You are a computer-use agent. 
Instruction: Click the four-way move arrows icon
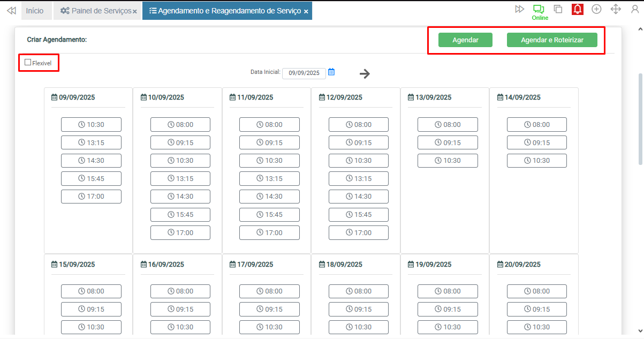pyautogui.click(x=616, y=9)
